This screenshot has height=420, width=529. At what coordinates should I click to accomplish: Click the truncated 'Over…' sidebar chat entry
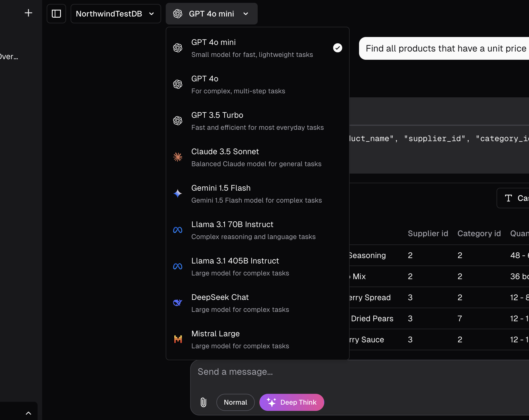point(9,57)
